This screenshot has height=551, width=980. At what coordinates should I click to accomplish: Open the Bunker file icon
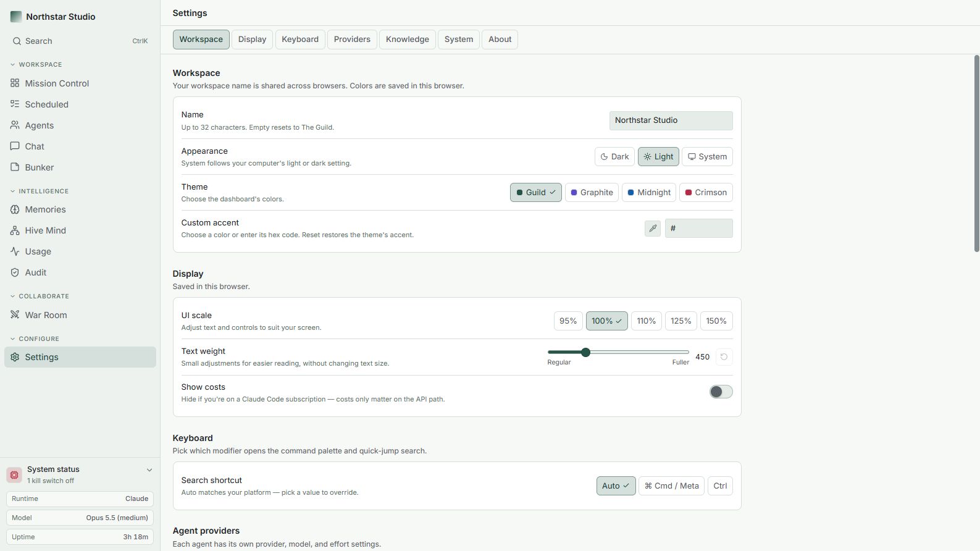[x=15, y=167]
